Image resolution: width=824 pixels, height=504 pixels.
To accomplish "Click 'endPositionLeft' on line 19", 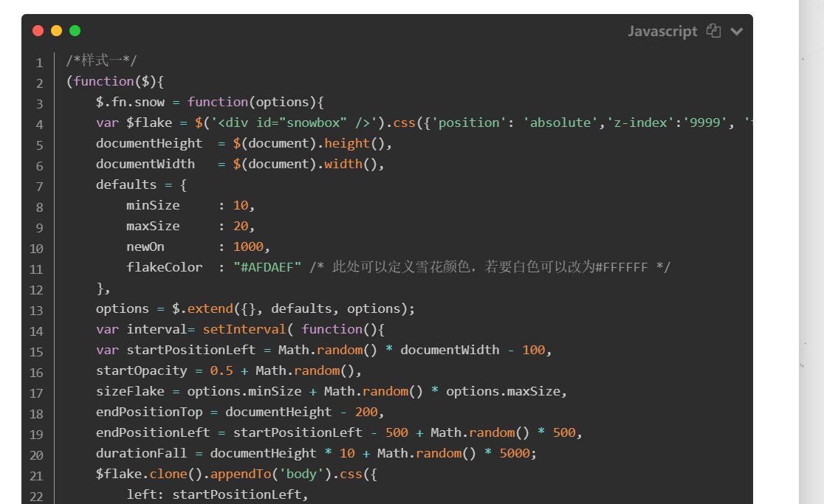I will coord(152,432).
